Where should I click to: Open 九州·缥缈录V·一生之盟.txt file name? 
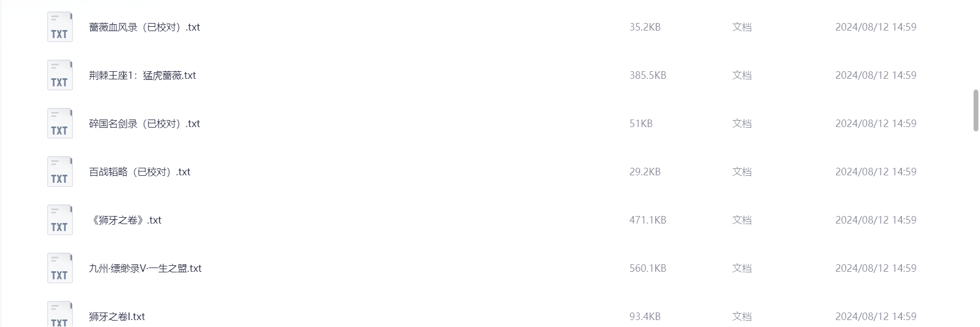click(145, 269)
